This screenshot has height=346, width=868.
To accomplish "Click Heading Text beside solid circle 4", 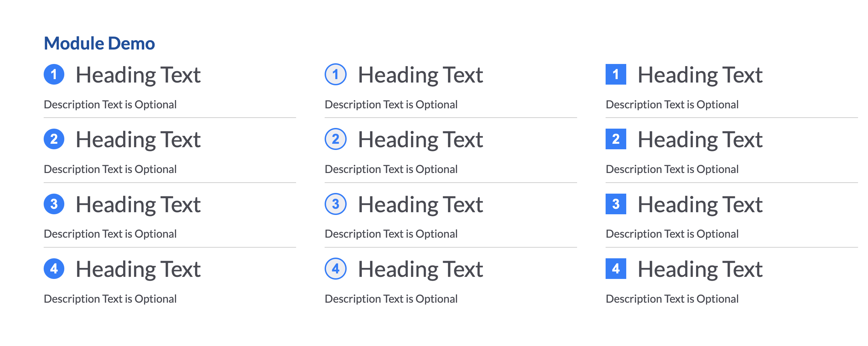I will [x=138, y=269].
